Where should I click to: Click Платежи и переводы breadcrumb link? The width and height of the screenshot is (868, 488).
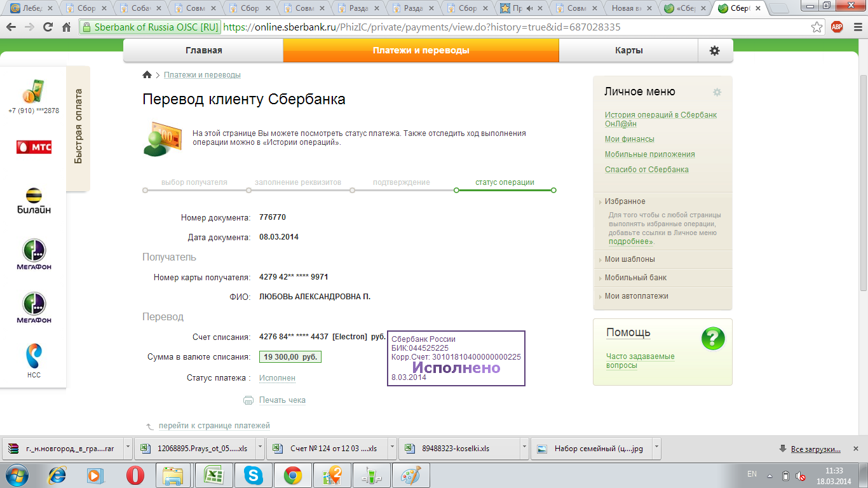click(x=202, y=75)
